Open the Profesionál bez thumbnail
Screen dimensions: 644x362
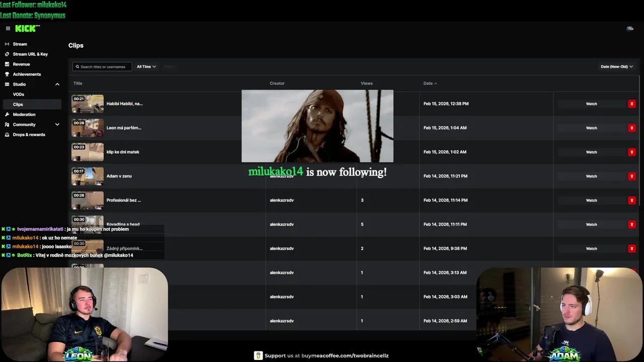click(x=88, y=200)
